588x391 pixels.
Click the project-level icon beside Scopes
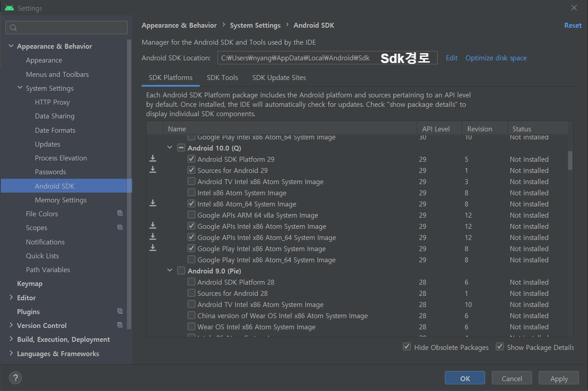point(120,227)
